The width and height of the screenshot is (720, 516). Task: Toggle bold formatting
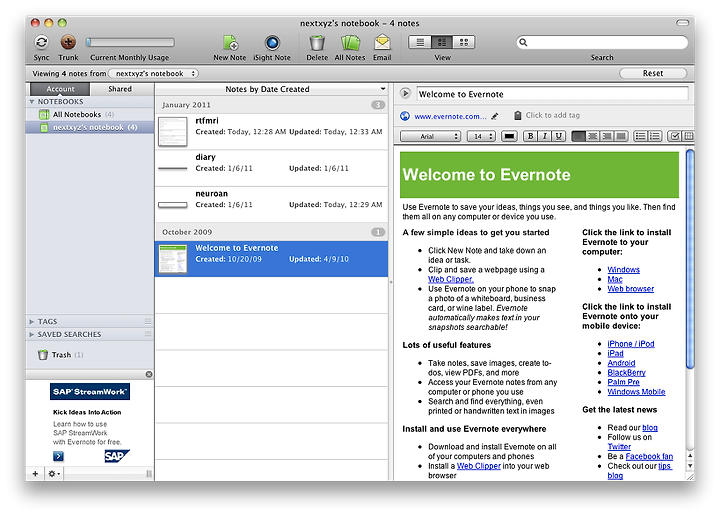pyautogui.click(x=530, y=136)
